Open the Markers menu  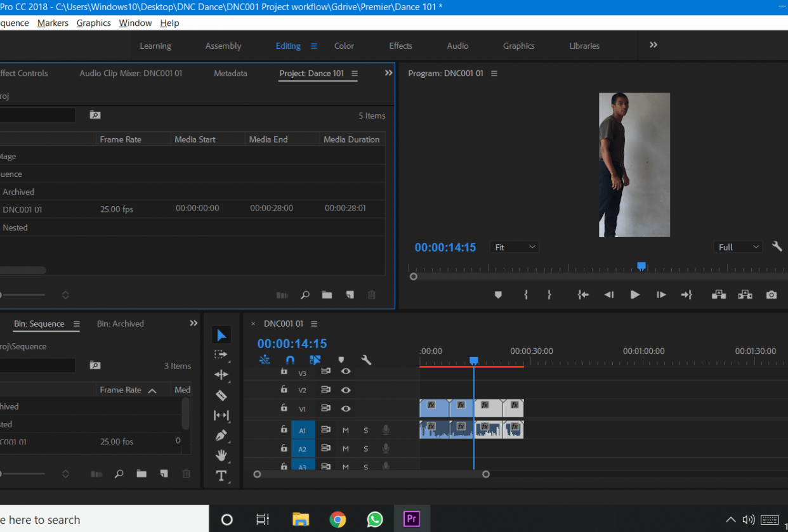pyautogui.click(x=53, y=23)
